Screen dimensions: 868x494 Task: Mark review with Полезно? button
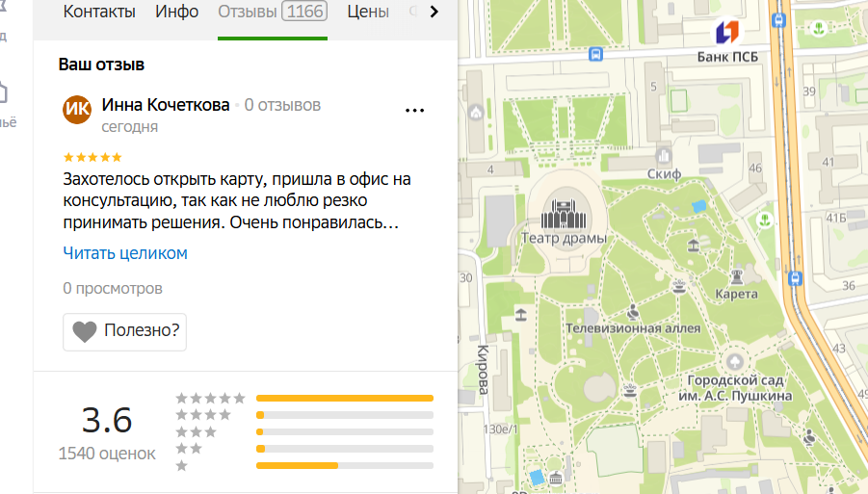click(x=124, y=332)
